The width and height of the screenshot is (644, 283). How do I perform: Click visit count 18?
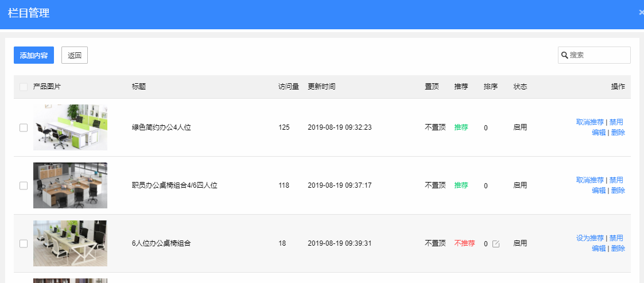coord(282,243)
